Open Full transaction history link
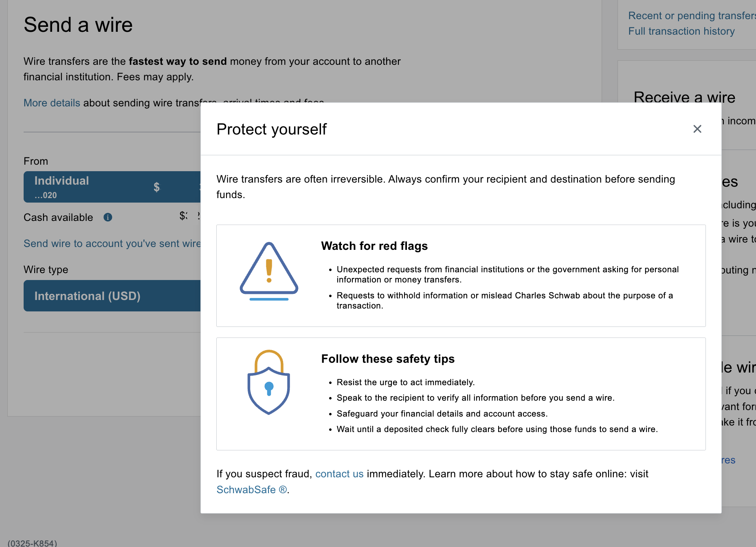 click(681, 31)
